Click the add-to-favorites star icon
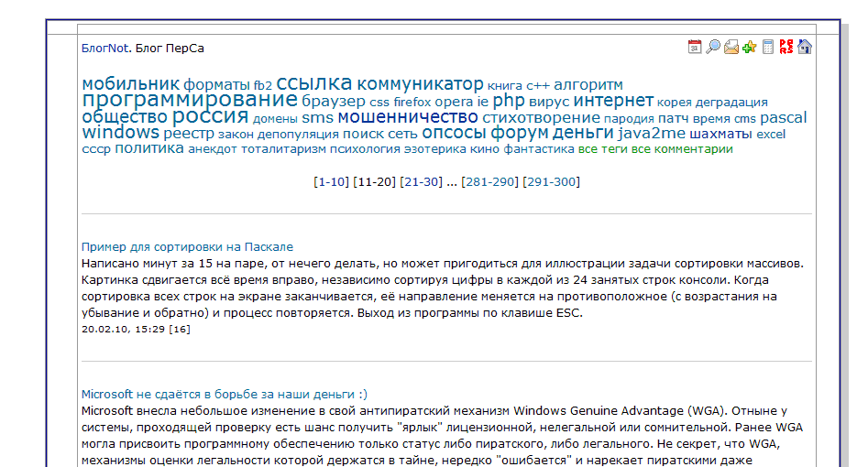The height and width of the screenshot is (467, 868). coord(750,47)
